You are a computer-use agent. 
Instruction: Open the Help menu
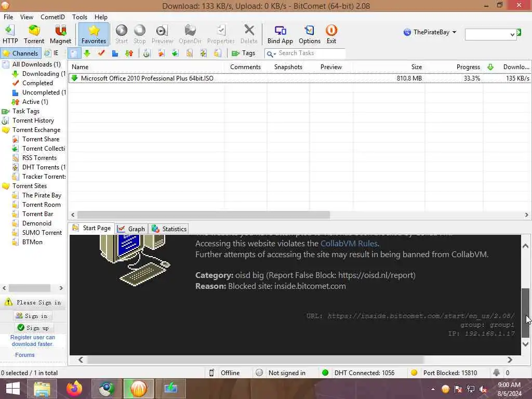(x=101, y=17)
